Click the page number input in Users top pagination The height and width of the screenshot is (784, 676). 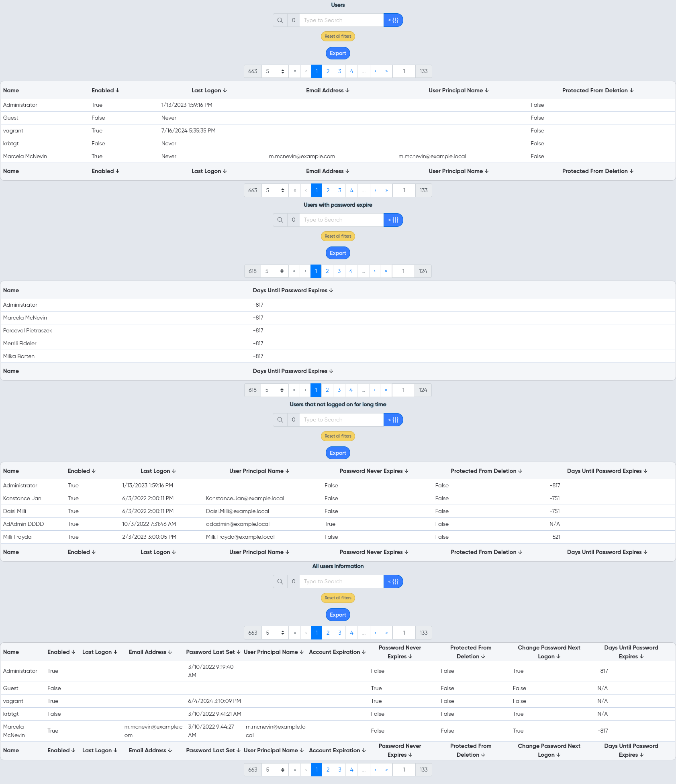pos(404,71)
